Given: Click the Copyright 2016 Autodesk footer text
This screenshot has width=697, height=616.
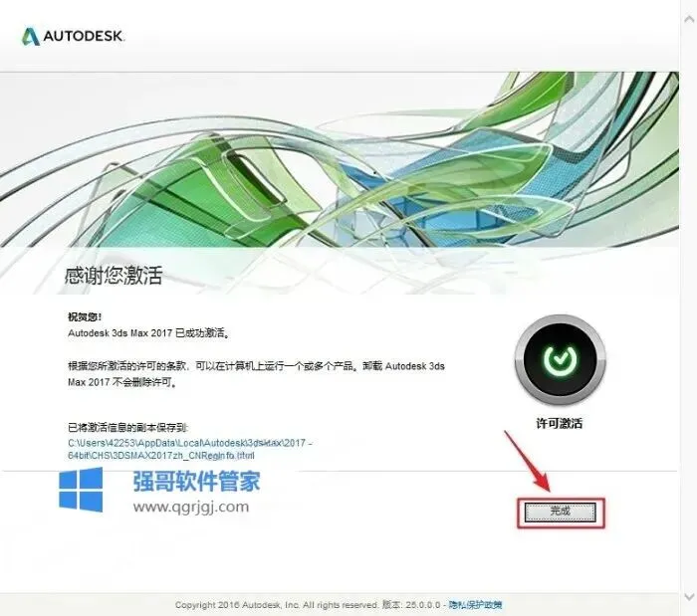Looking at the screenshot, I should [x=276, y=605].
